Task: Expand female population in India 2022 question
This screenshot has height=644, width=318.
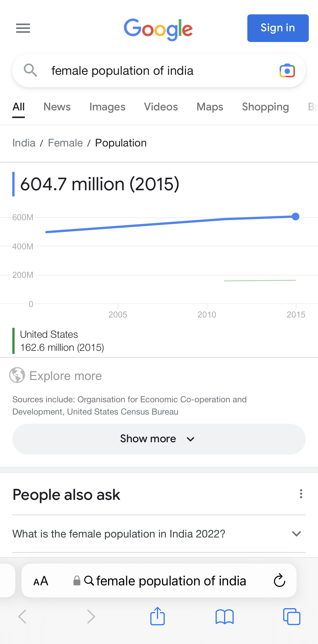Action: (x=159, y=534)
